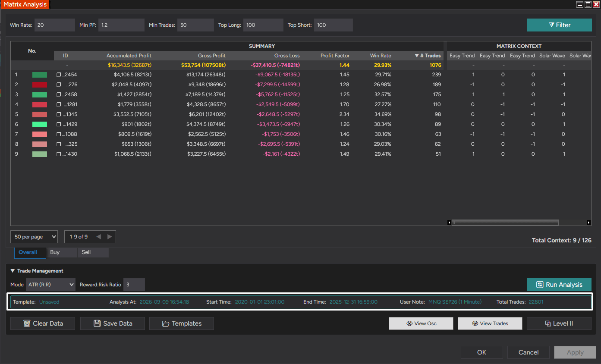
Task: Click the user note MNQ SEP26 (1 Minute)
Action: (455, 302)
